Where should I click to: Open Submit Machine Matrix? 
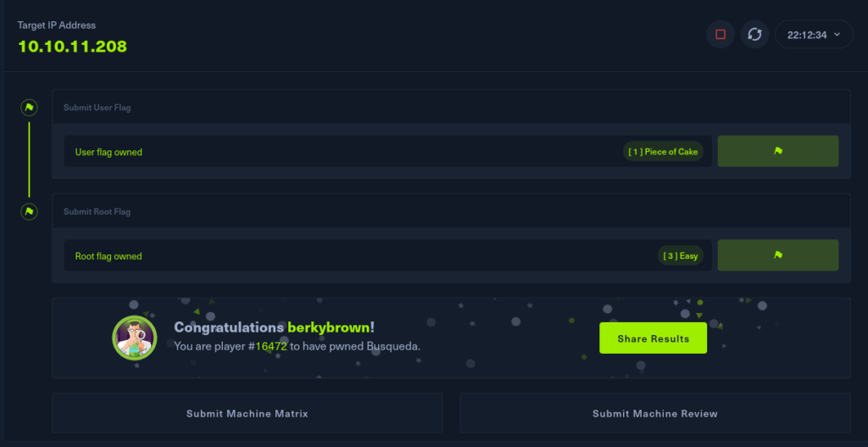(x=247, y=414)
